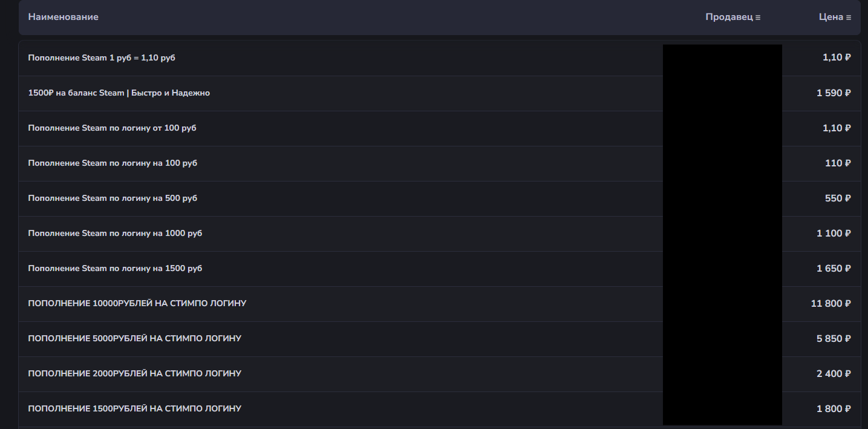
Task: Click the Цена header label
Action: [x=831, y=17]
